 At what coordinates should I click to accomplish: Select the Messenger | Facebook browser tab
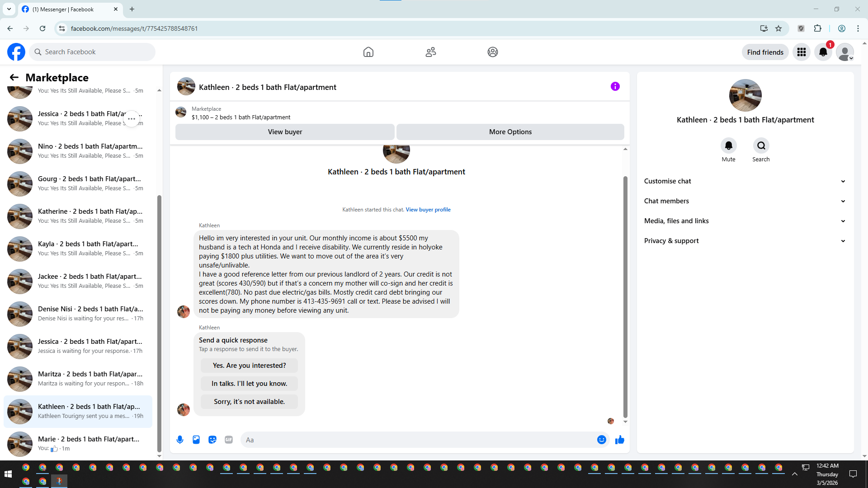point(70,9)
